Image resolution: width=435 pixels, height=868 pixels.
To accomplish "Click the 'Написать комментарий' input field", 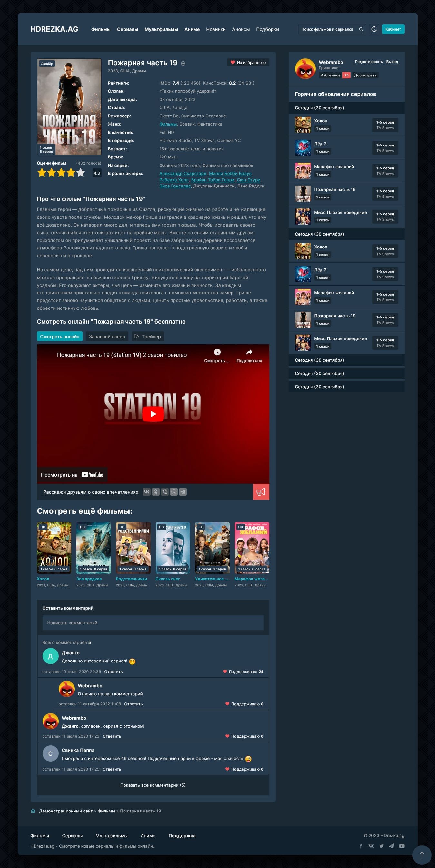I will coord(153,623).
